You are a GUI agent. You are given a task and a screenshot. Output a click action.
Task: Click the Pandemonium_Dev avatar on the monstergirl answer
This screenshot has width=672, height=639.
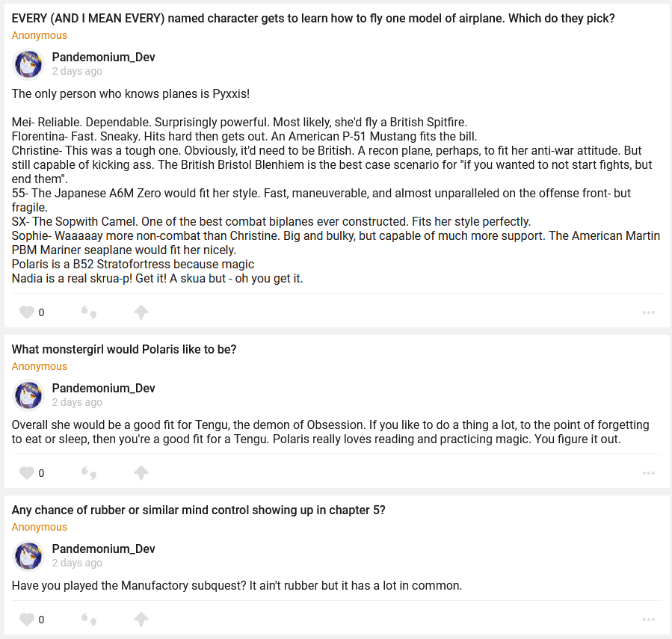(29, 395)
